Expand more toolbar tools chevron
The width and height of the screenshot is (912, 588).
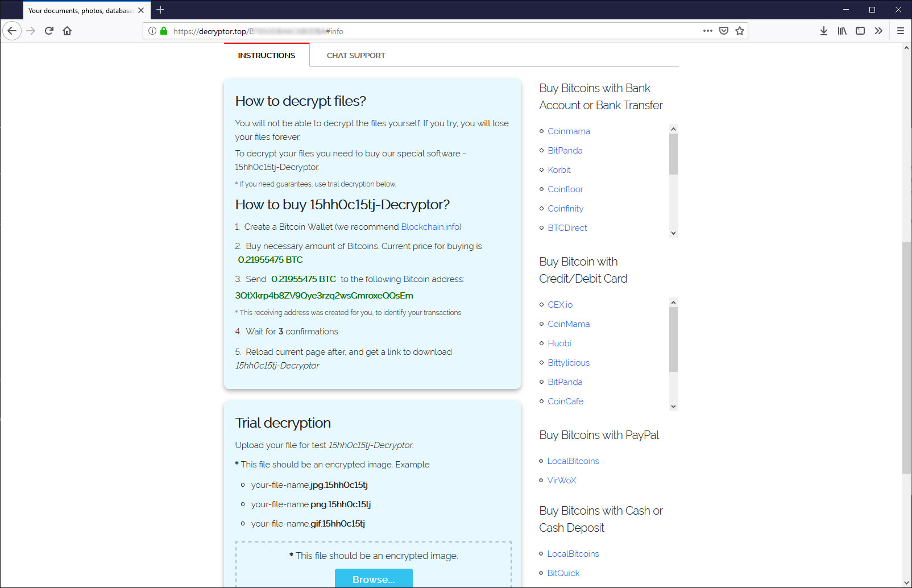click(x=878, y=31)
